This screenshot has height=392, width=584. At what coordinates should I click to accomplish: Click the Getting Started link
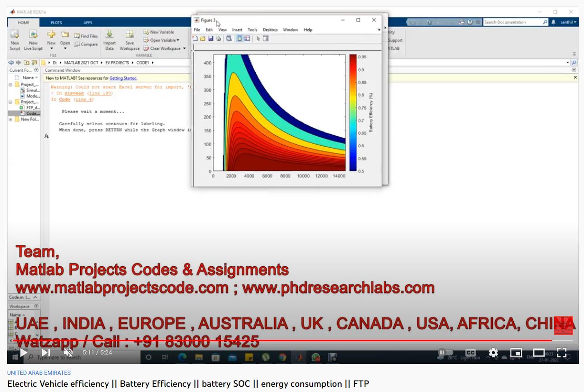pos(123,78)
